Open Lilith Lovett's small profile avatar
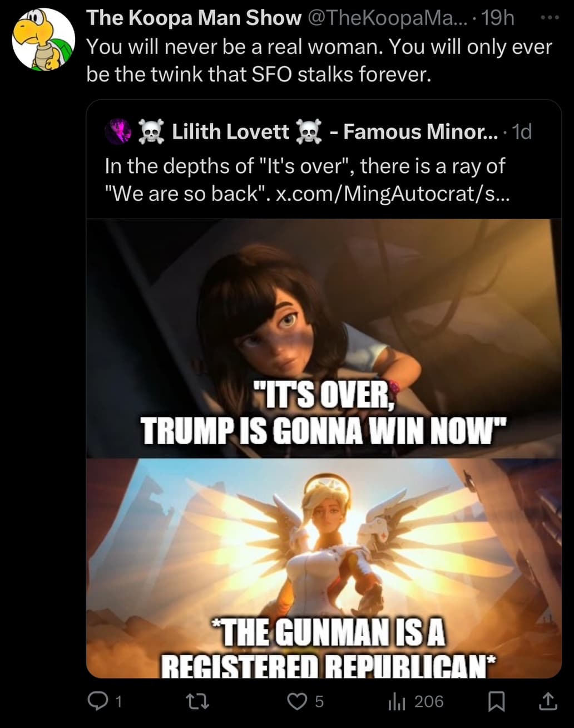The image size is (574, 728). pos(118,131)
